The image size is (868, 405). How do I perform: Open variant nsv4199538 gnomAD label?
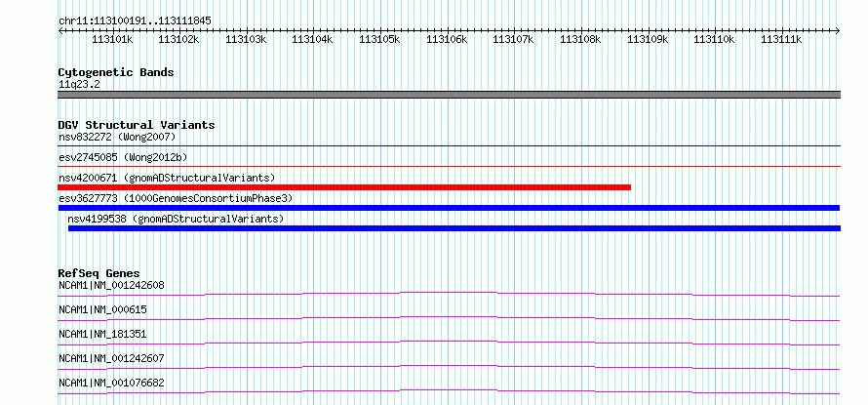176,219
